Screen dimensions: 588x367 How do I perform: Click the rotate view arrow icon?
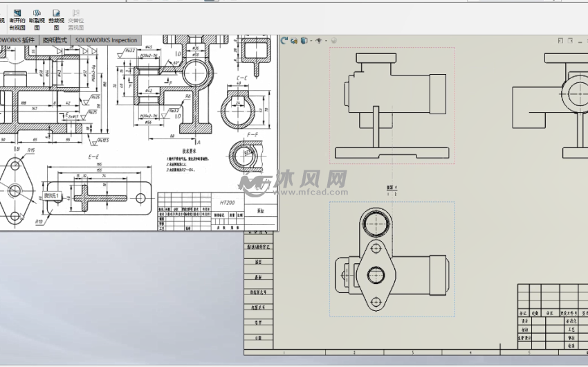pyautogui.click(x=284, y=41)
